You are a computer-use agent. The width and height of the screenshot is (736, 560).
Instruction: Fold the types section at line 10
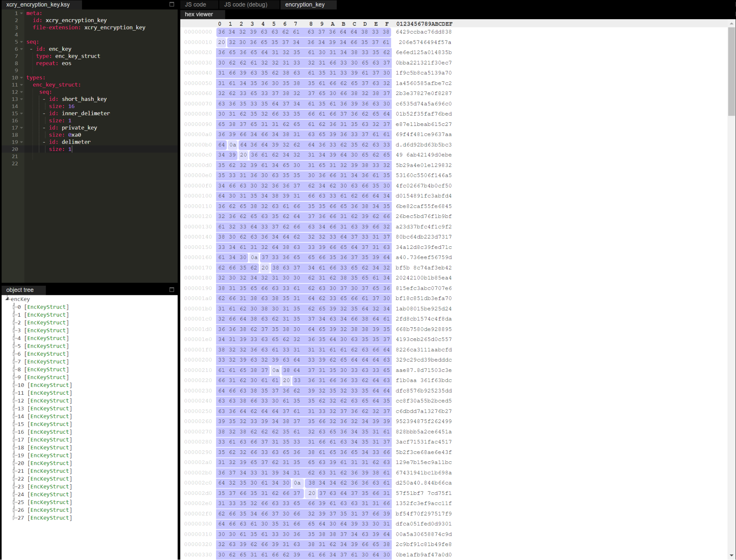pos(21,78)
